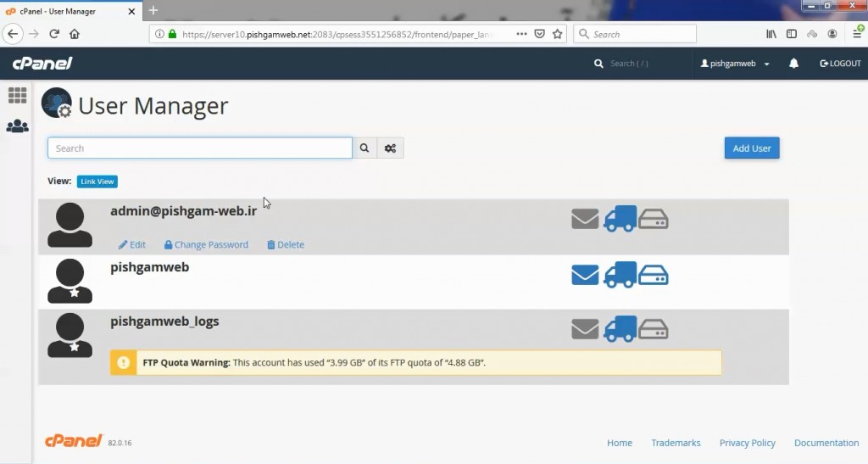The width and height of the screenshot is (868, 464).
Task: Show site info via the padlock icon
Action: click(x=172, y=34)
